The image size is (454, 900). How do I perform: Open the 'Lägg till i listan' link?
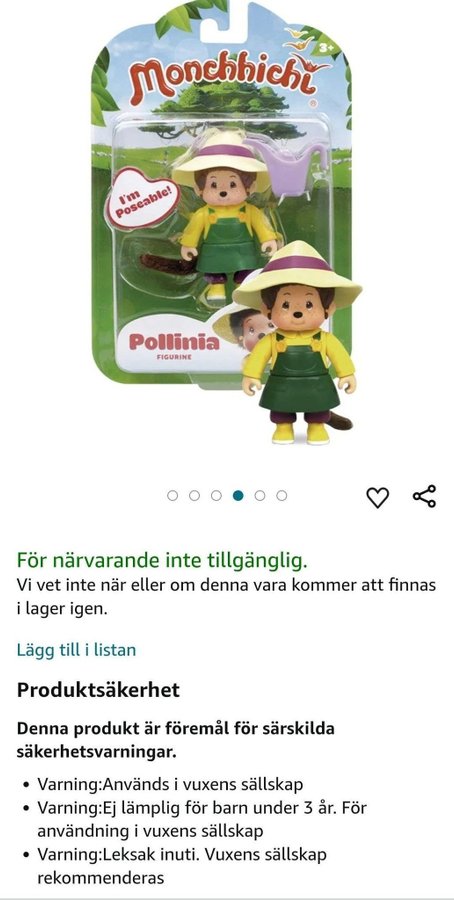(76, 650)
